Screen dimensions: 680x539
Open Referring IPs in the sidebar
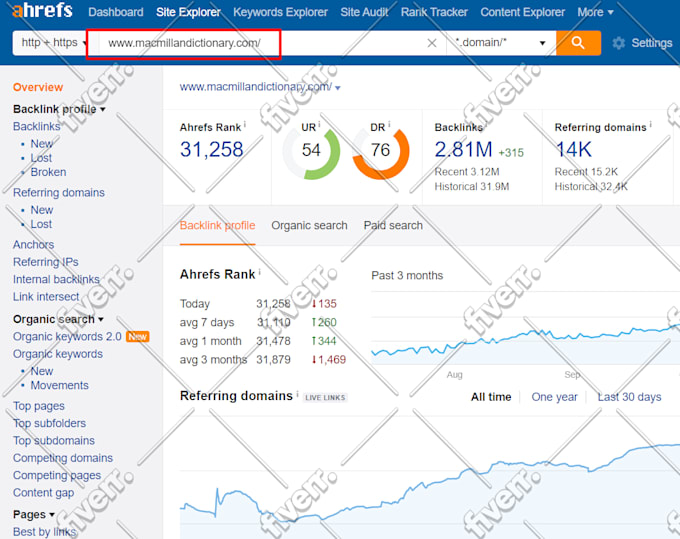point(46,262)
